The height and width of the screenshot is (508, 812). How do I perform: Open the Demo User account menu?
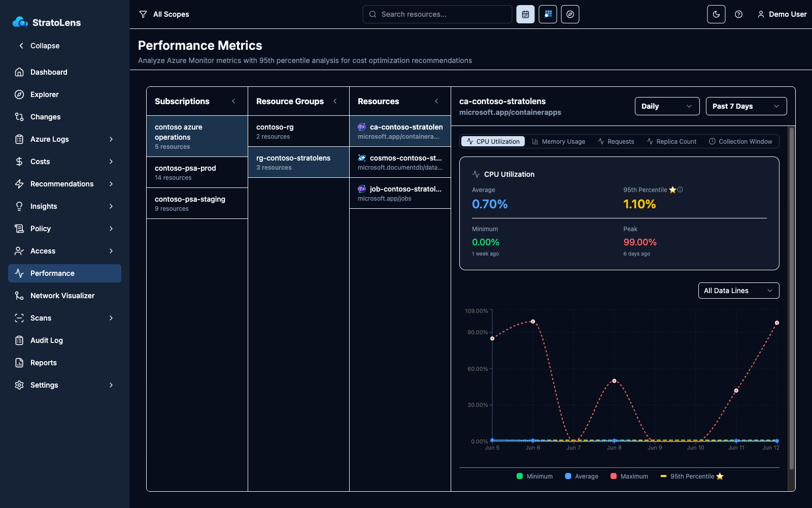(x=782, y=14)
